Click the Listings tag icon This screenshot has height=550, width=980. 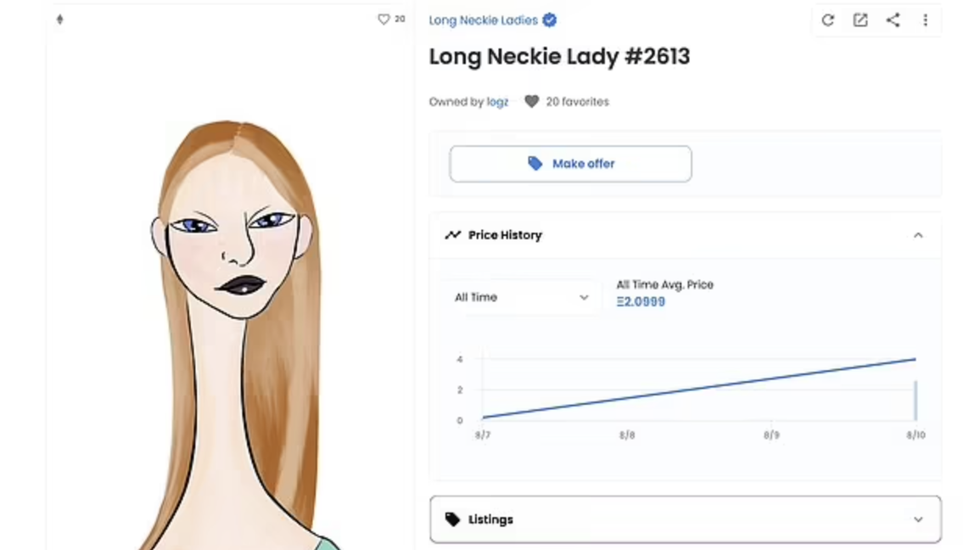point(452,519)
